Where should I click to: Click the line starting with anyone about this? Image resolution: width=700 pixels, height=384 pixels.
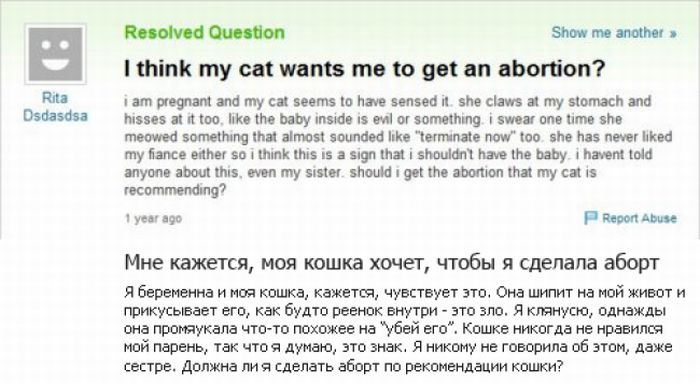[360, 172]
